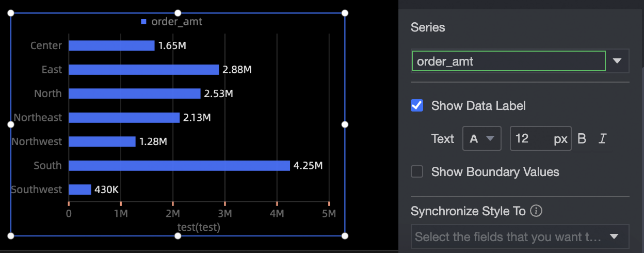Enable the Show Boundary Values checkbox
Image resolution: width=644 pixels, height=253 pixels.
(x=417, y=171)
